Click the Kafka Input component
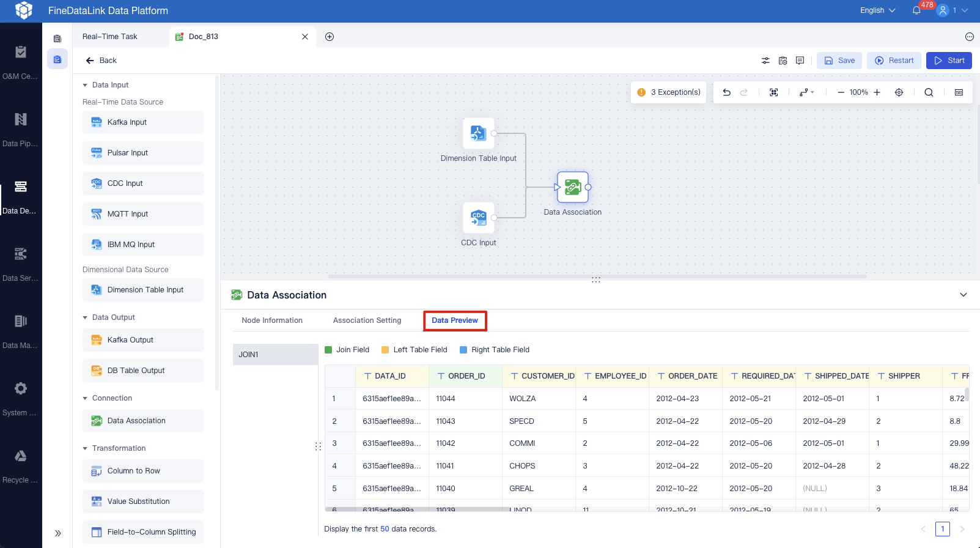This screenshot has height=548, width=980. click(x=143, y=122)
